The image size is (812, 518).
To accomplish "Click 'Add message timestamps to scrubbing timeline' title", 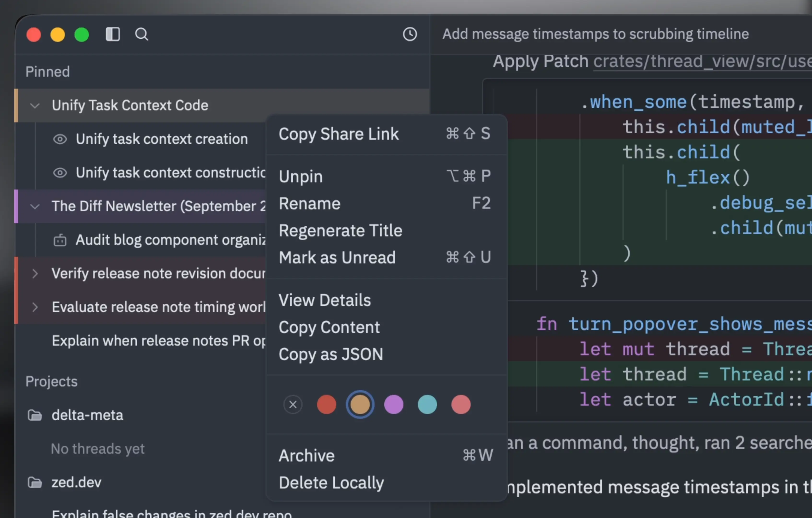I will (x=595, y=34).
